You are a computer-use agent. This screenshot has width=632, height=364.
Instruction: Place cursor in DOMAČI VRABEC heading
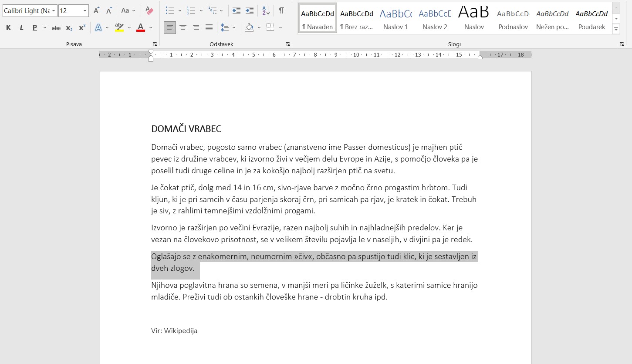coord(186,129)
